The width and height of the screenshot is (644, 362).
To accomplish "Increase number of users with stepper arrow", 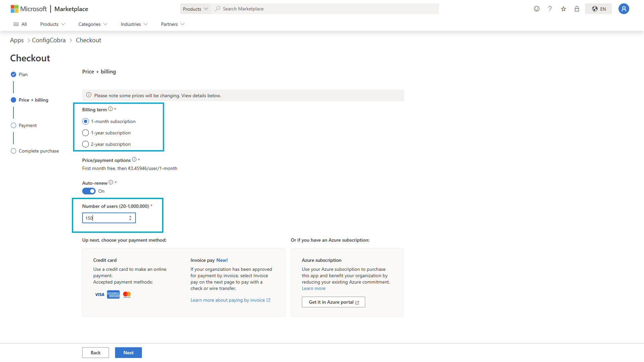I will (x=130, y=217).
